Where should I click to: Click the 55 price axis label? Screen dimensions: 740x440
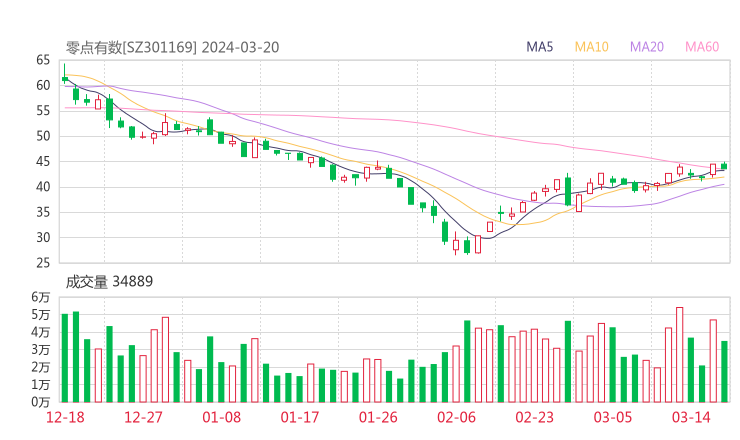click(x=43, y=111)
